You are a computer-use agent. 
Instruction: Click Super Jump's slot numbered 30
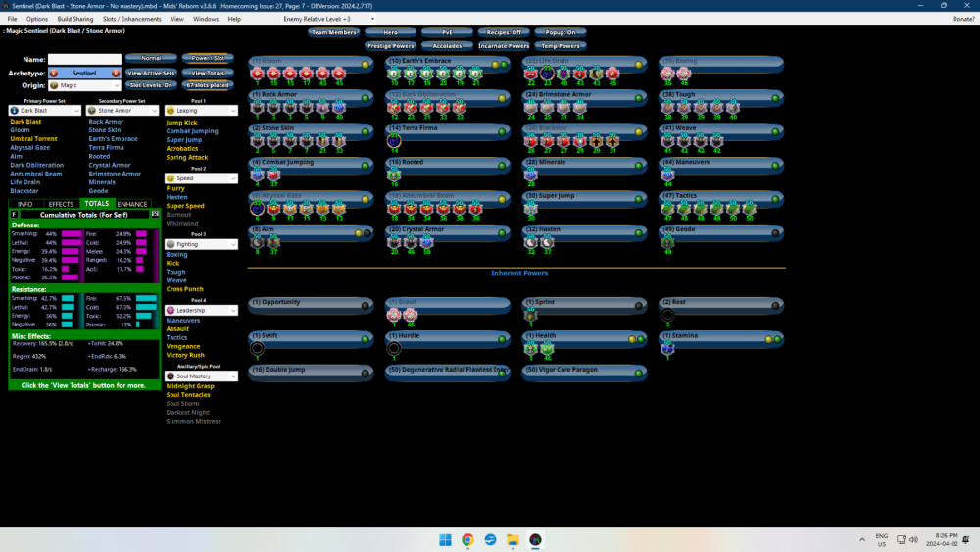pos(530,209)
